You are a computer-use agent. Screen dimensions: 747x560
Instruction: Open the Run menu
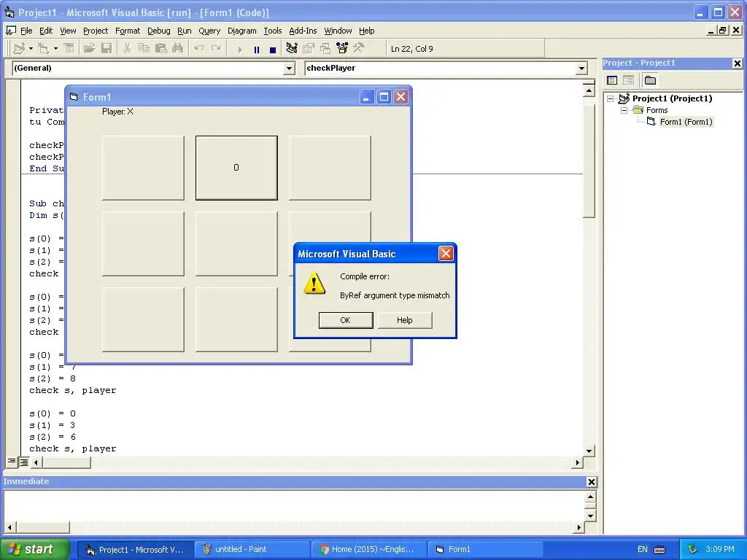pyautogui.click(x=185, y=31)
